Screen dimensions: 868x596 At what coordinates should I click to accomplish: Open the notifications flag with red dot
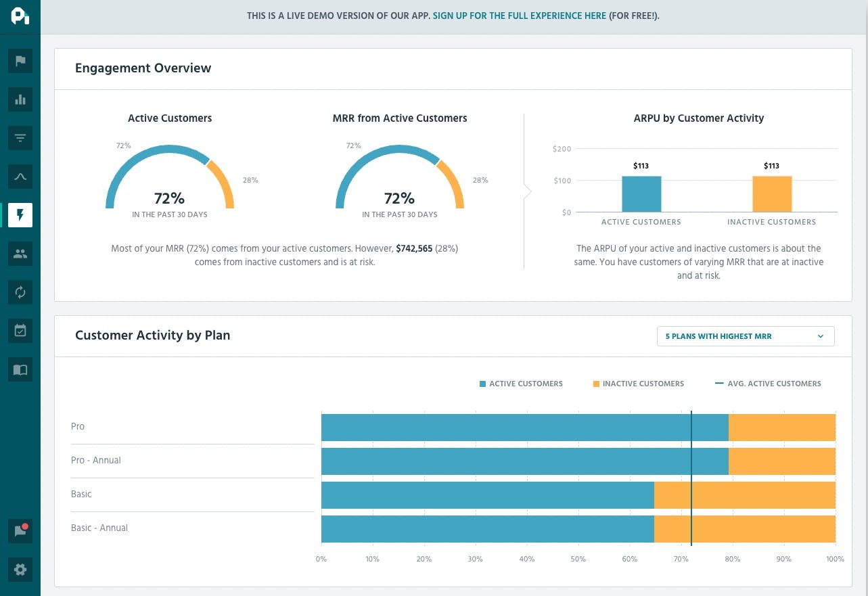coord(20,531)
